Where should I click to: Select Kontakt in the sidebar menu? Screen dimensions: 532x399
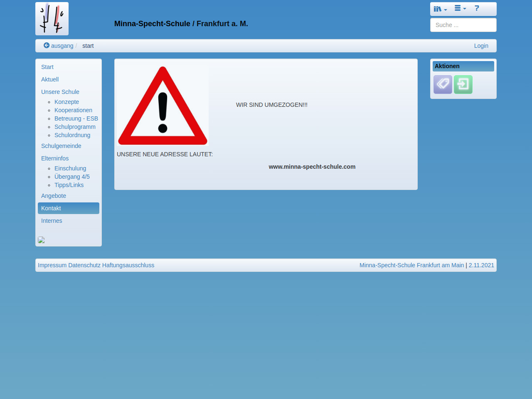tap(51, 208)
